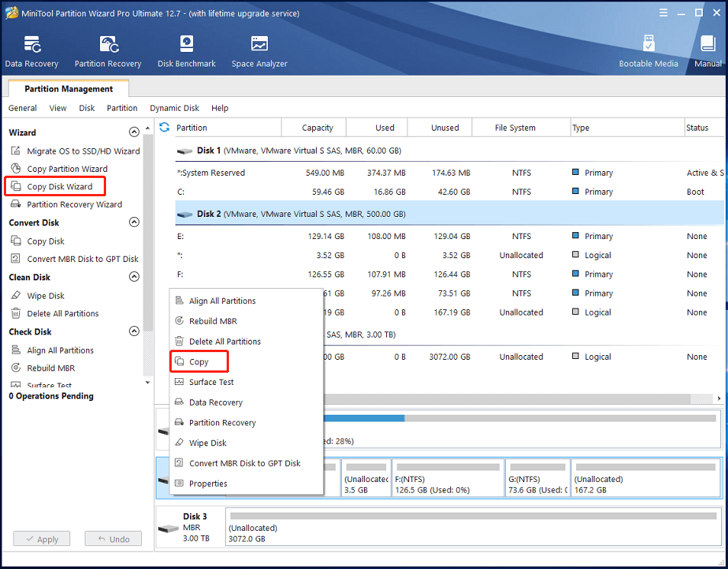
Task: Choose Delete All Partitions in context menu
Action: (246, 341)
